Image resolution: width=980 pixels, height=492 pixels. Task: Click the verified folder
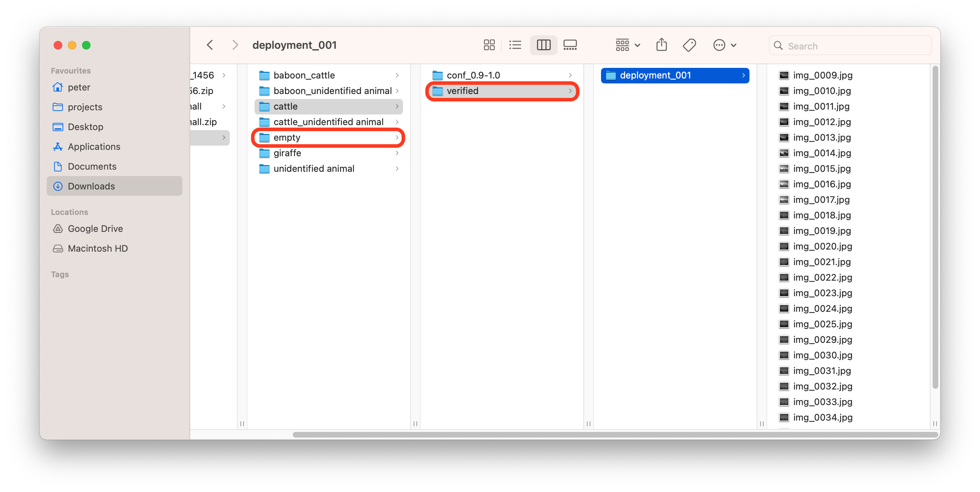pyautogui.click(x=462, y=91)
